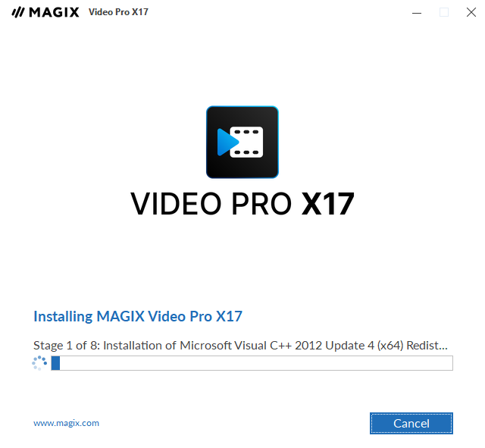The width and height of the screenshot is (485, 448).
Task: Click the blue play triangle in logo
Action: 227,142
